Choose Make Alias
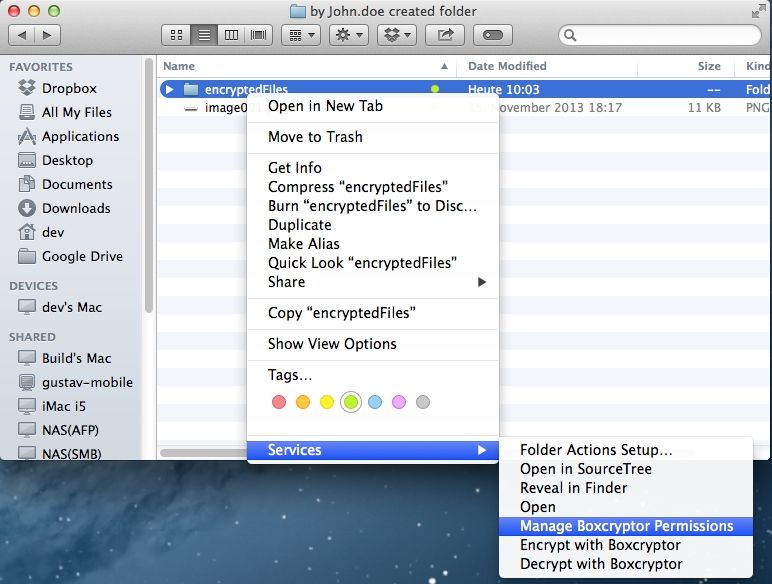Viewport: 772px width, 584px height. click(x=373, y=244)
